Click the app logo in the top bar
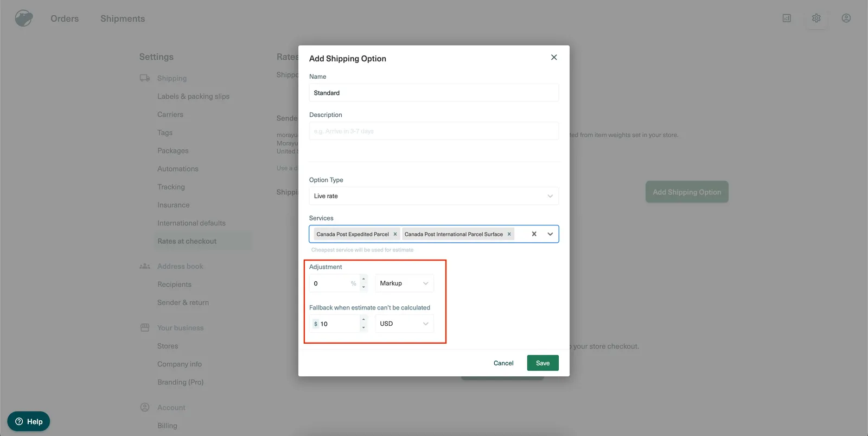 coord(24,18)
